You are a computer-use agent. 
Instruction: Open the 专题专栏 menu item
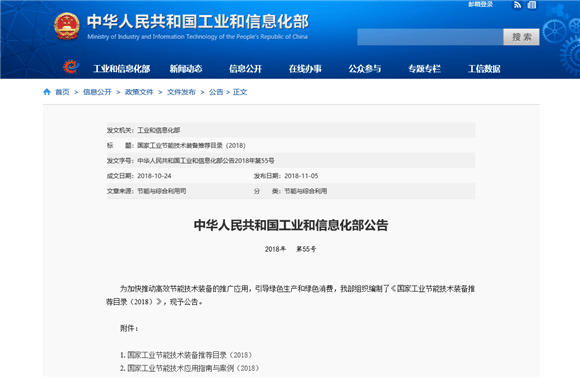click(x=425, y=69)
